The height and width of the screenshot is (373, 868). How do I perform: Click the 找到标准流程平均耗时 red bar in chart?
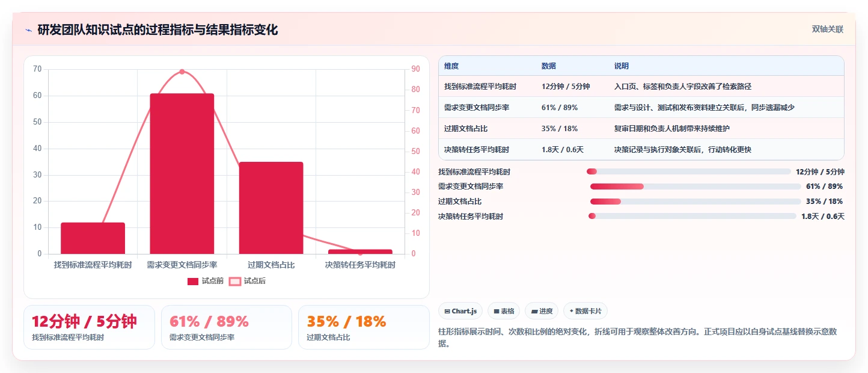(x=93, y=238)
